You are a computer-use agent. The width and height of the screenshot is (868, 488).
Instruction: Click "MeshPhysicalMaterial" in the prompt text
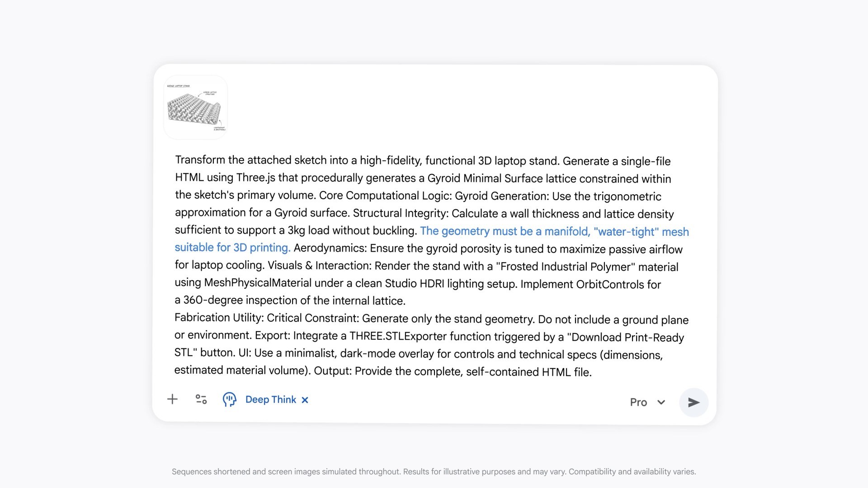258,283
